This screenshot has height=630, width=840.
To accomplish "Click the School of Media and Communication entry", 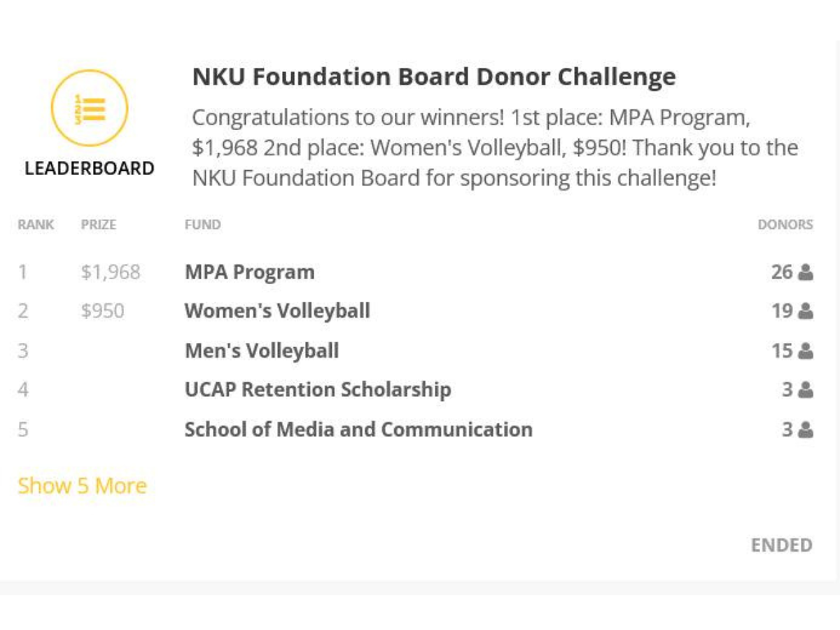I will pyautogui.click(x=358, y=429).
